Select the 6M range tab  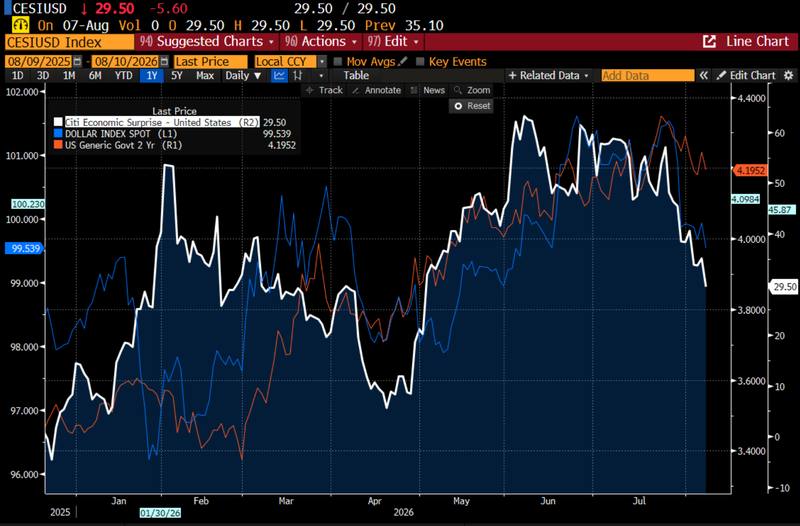pos(95,76)
